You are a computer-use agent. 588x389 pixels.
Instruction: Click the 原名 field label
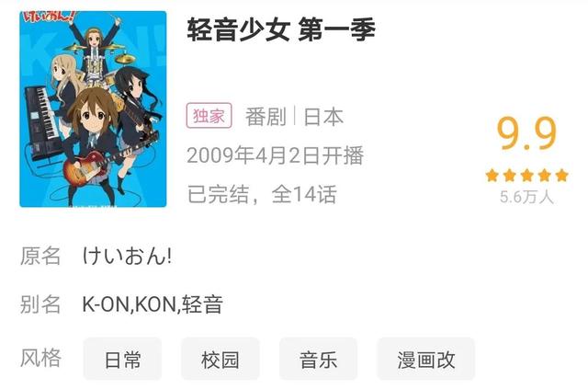point(40,256)
